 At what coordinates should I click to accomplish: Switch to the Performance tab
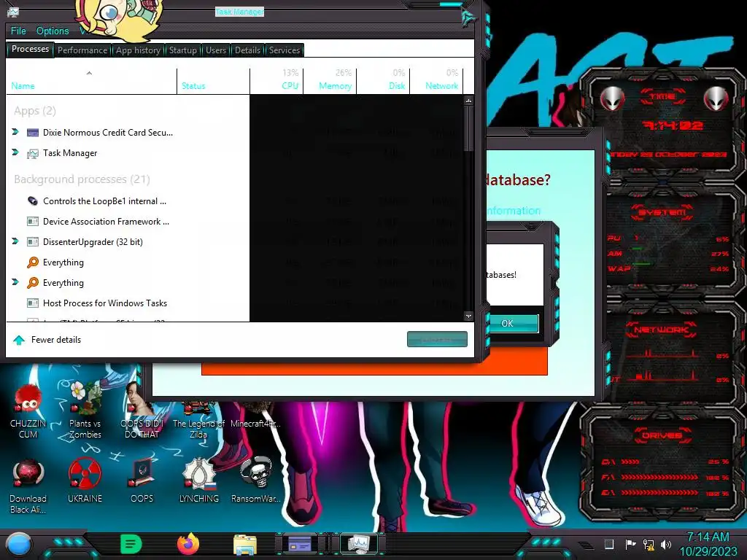tap(82, 50)
